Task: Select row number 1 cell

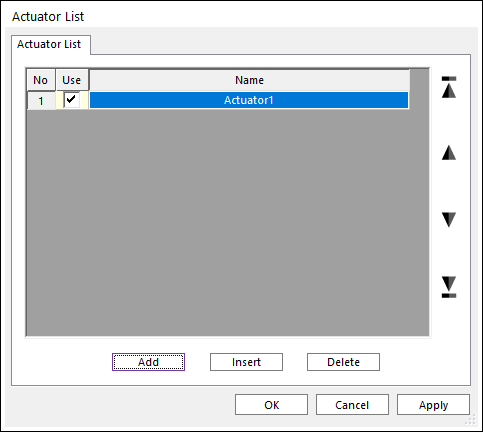Action: pyautogui.click(x=41, y=100)
